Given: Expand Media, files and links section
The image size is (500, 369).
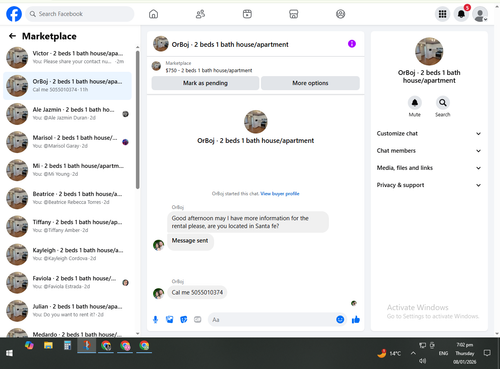Looking at the screenshot, I should 429,168.
